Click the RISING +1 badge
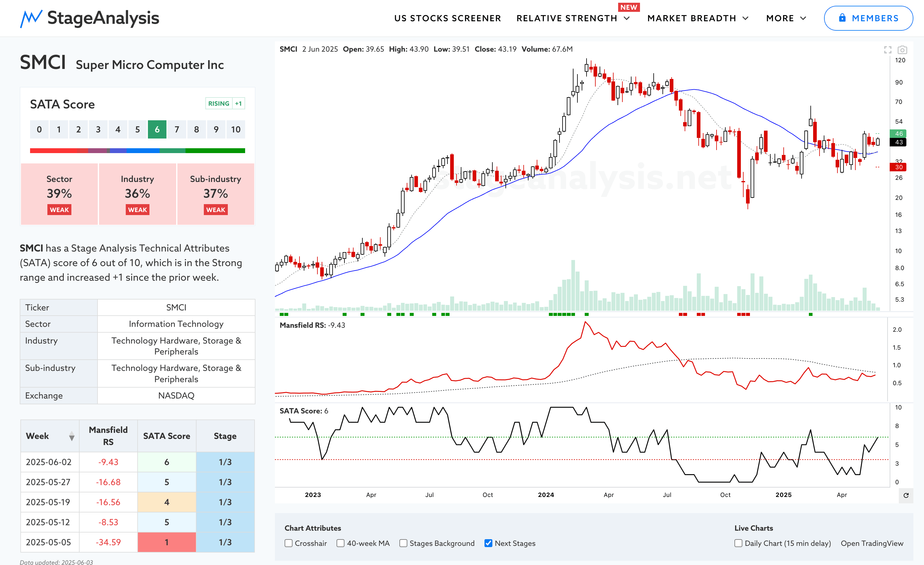This screenshot has width=924, height=565. pyautogui.click(x=225, y=104)
